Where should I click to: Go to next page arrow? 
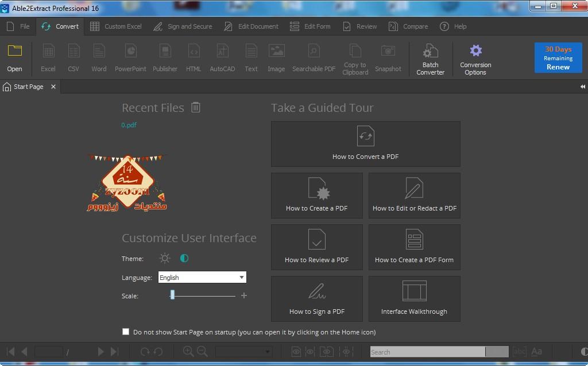tap(100, 352)
